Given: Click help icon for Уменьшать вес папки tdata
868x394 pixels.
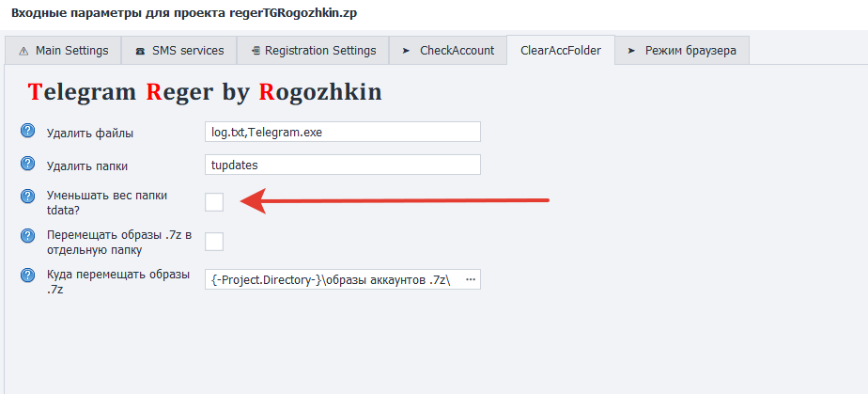Looking at the screenshot, I should click(x=27, y=197).
